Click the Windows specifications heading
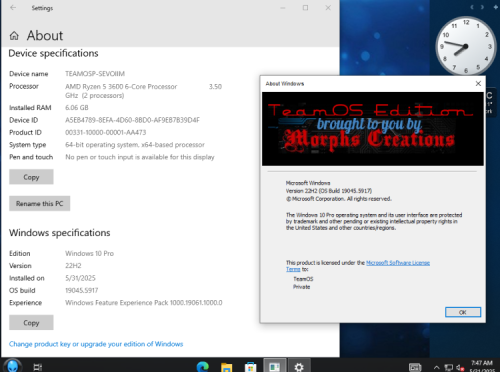The width and height of the screenshot is (500, 372). (60, 233)
